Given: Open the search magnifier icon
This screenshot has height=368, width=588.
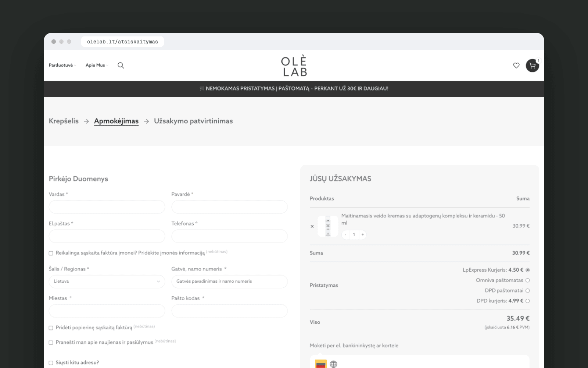Looking at the screenshot, I should pos(121,66).
